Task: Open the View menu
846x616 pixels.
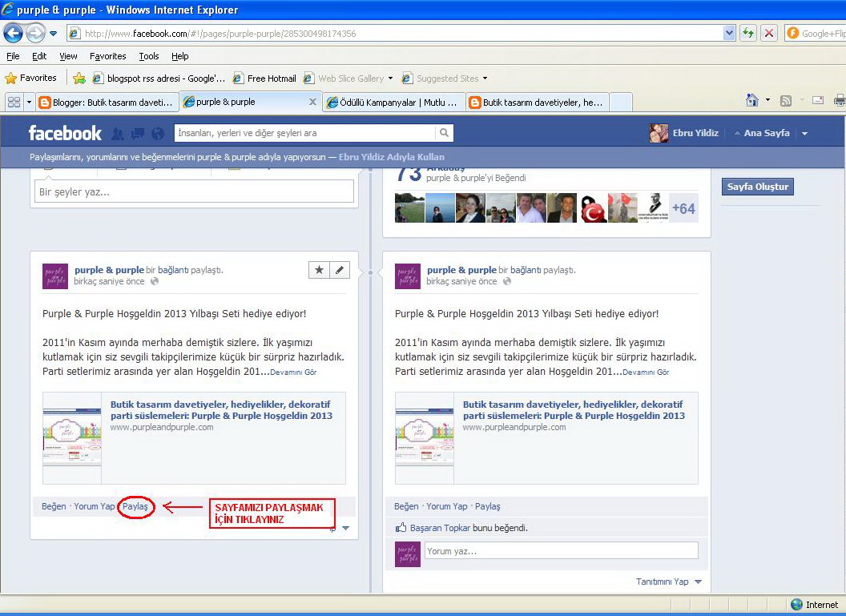Action: (68, 56)
